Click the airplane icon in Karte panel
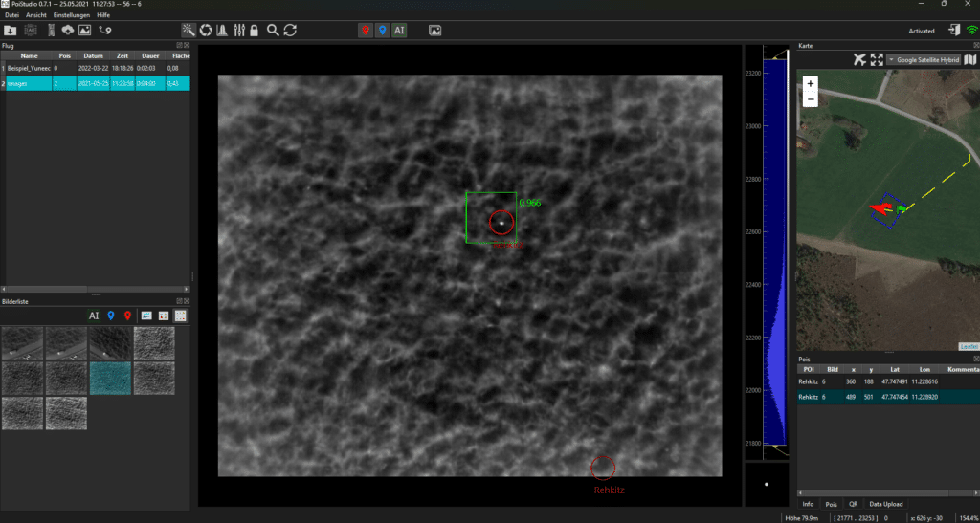This screenshot has height=523, width=980. pos(858,60)
